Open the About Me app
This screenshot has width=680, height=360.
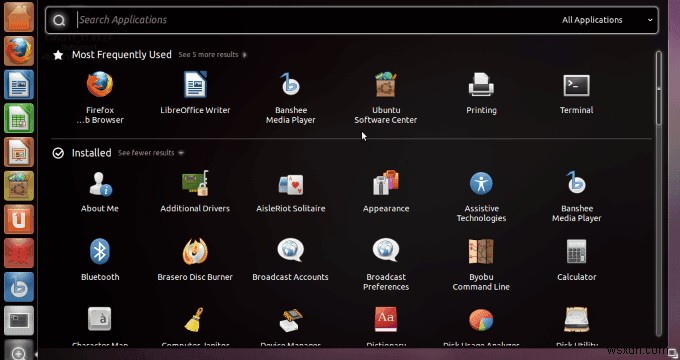(x=100, y=191)
